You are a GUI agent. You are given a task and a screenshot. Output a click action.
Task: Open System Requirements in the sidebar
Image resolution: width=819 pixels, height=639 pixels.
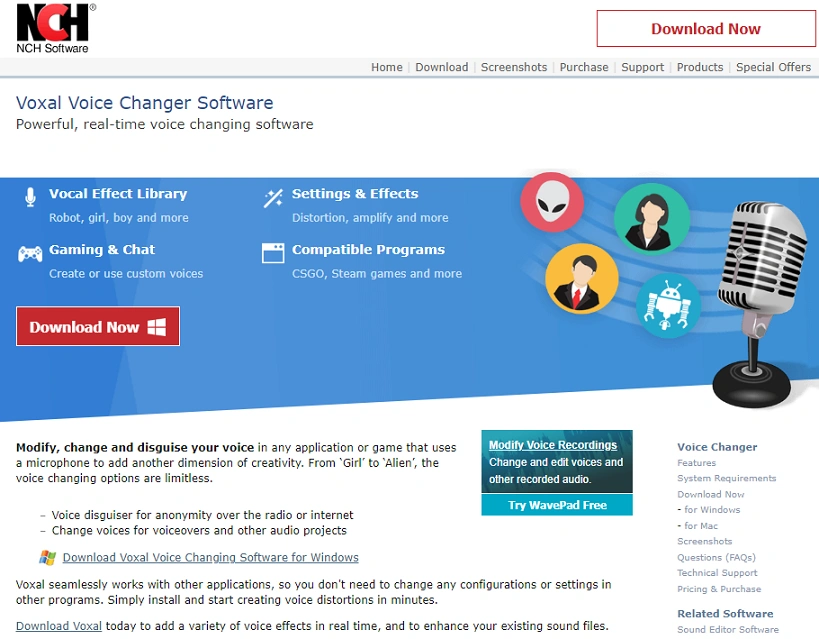click(x=727, y=479)
